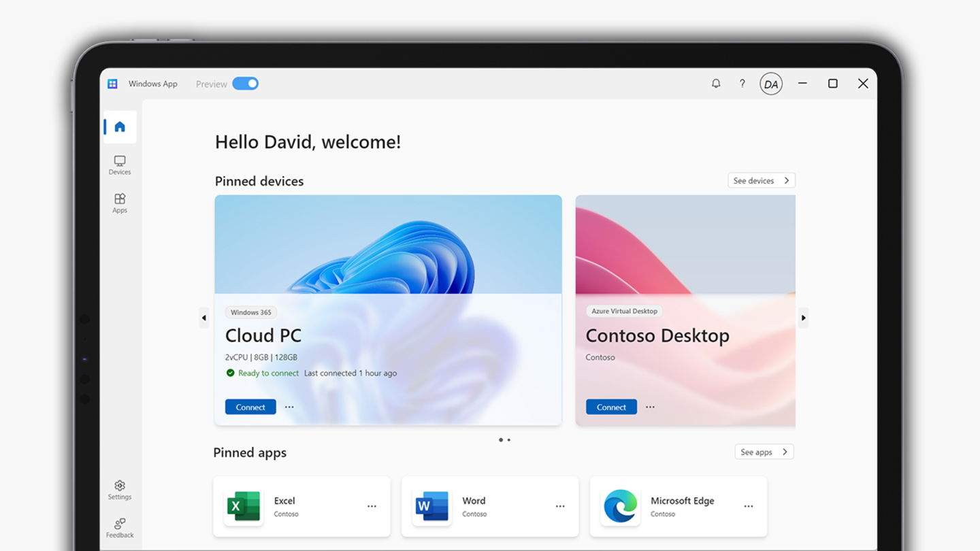Viewport: 980px width, 551px height.
Task: Select the Home icon in the sidebar
Action: (119, 126)
